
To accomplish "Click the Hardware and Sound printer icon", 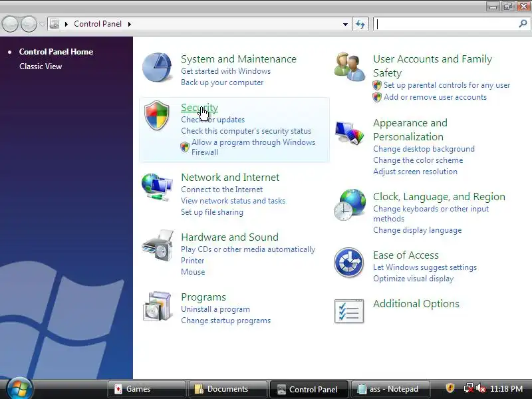I will [x=158, y=245].
